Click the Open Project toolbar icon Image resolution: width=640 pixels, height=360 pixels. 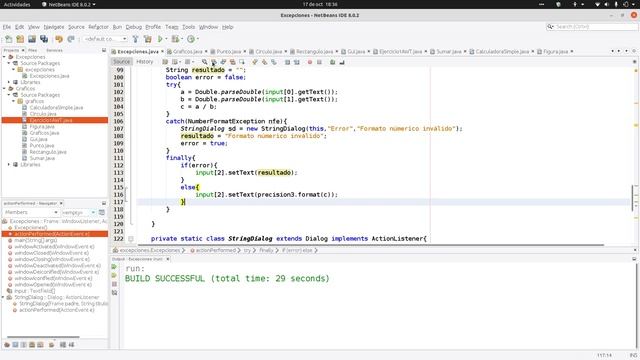pyautogui.click(x=32, y=39)
